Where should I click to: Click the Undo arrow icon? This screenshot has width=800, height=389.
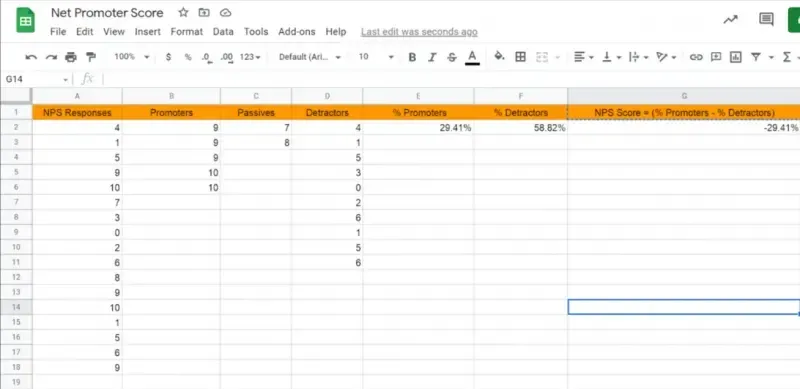[x=31, y=57]
